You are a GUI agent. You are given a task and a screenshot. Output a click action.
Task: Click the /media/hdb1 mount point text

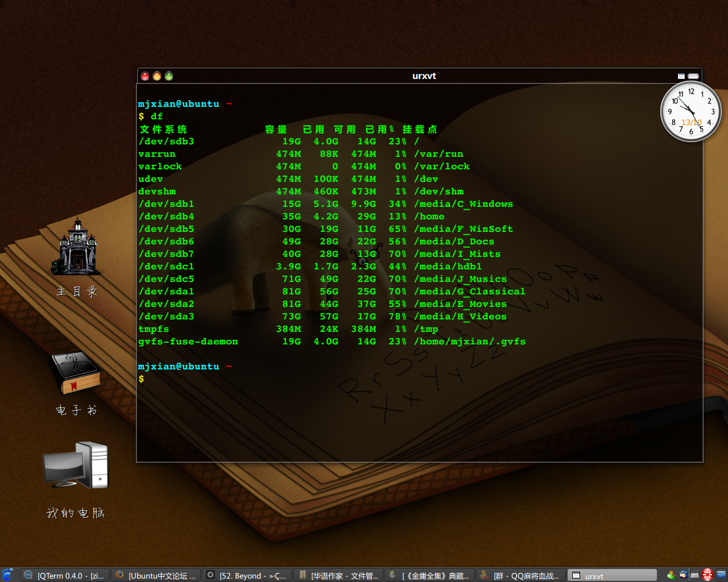point(448,267)
